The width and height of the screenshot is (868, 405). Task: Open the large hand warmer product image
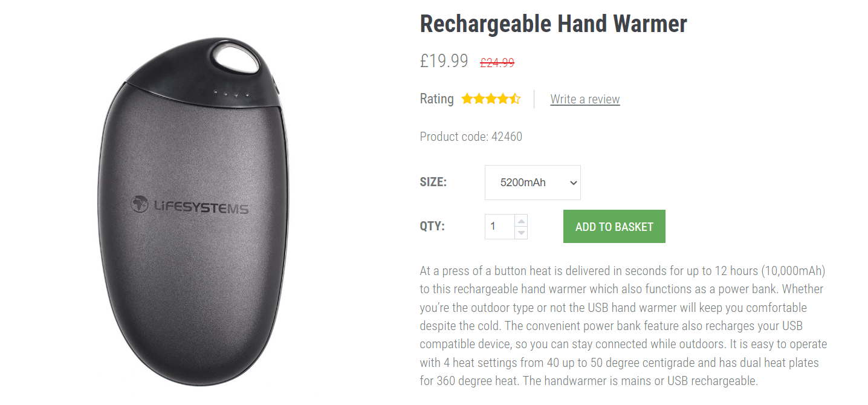(x=190, y=212)
